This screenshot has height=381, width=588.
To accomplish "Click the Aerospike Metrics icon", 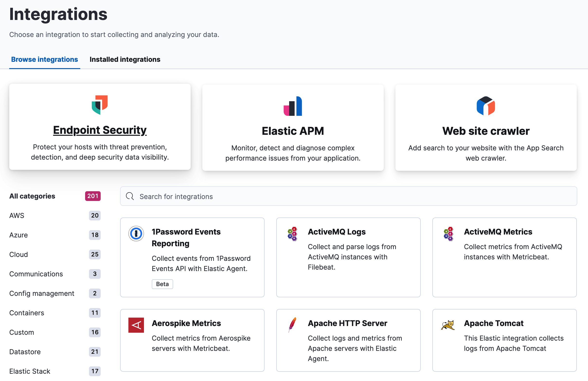I will pos(136,325).
